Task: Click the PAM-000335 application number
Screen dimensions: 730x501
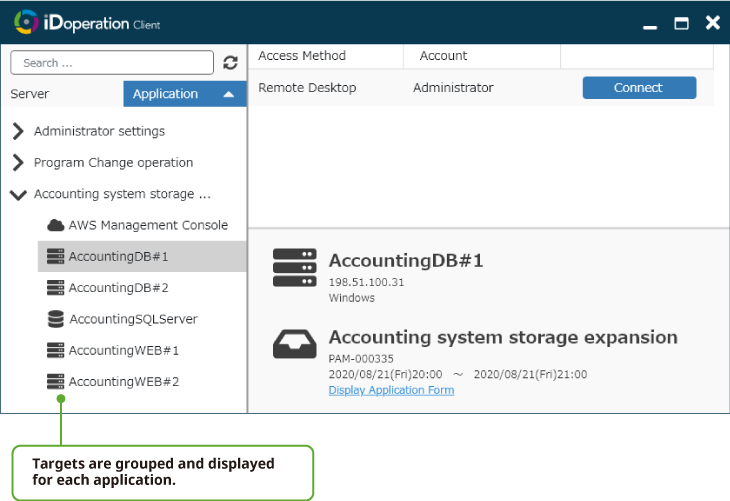Action: coord(361,359)
